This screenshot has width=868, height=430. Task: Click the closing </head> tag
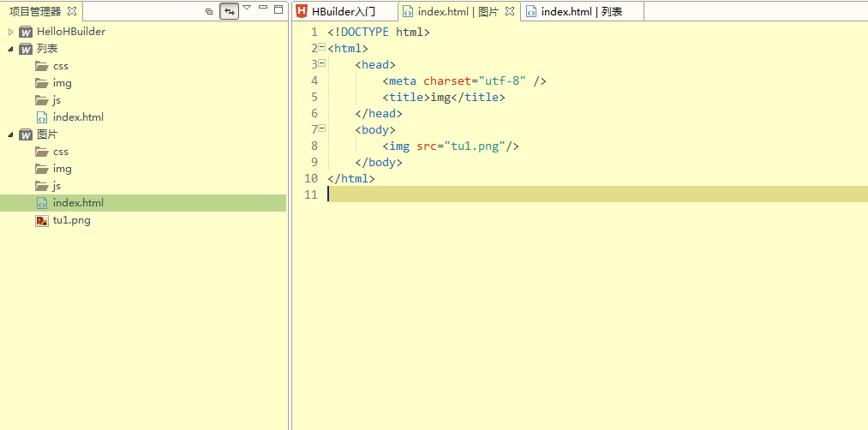click(x=379, y=113)
